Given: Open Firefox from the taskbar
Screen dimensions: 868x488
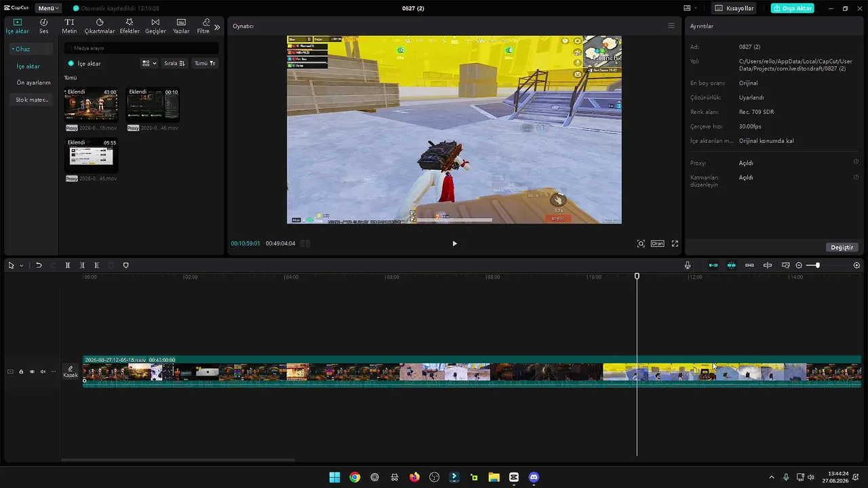Looking at the screenshot, I should (414, 477).
